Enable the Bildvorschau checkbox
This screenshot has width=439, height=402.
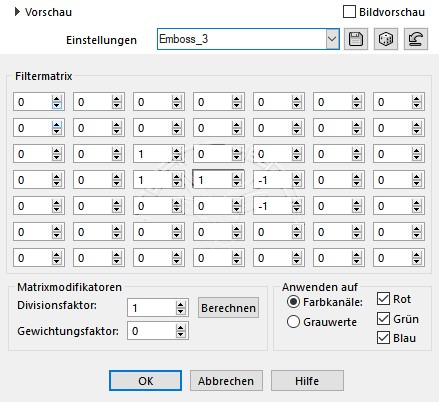349,12
